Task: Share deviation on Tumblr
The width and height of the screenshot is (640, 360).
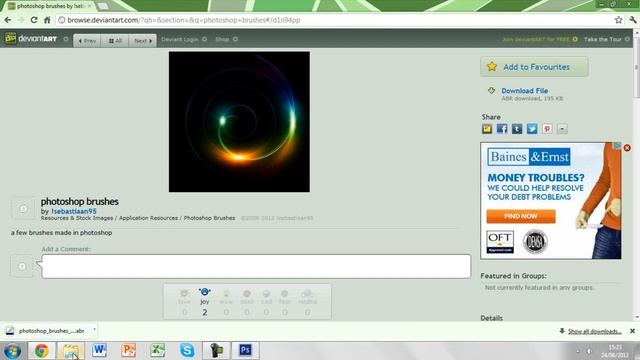Action: (x=517, y=129)
